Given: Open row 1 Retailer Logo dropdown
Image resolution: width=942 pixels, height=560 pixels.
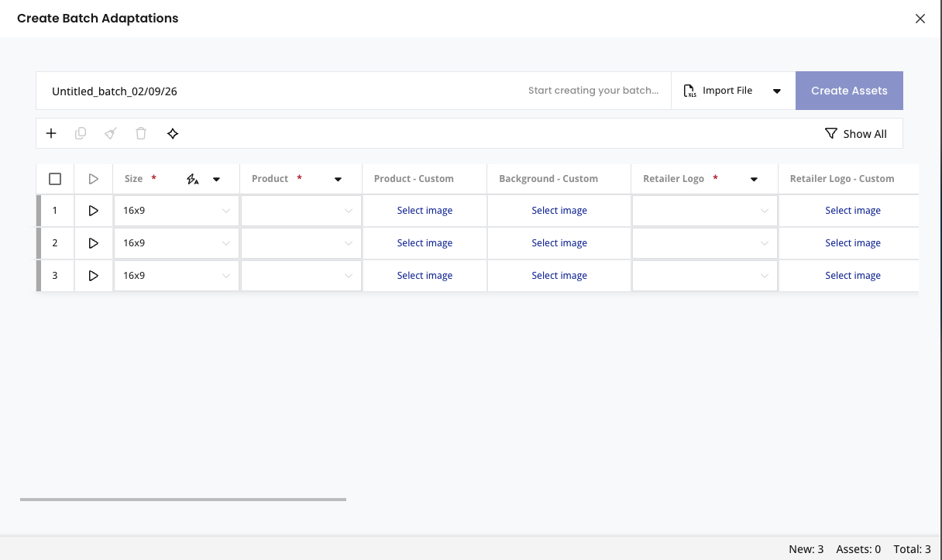Looking at the screenshot, I should (x=705, y=211).
